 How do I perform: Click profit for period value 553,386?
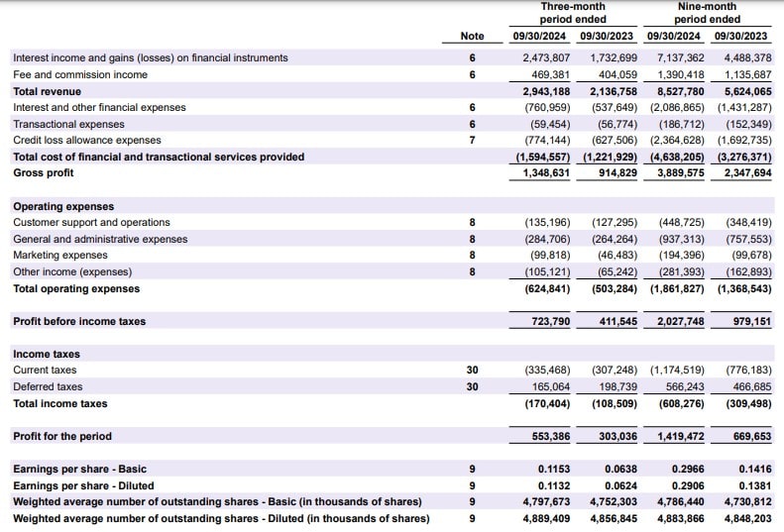click(550, 437)
